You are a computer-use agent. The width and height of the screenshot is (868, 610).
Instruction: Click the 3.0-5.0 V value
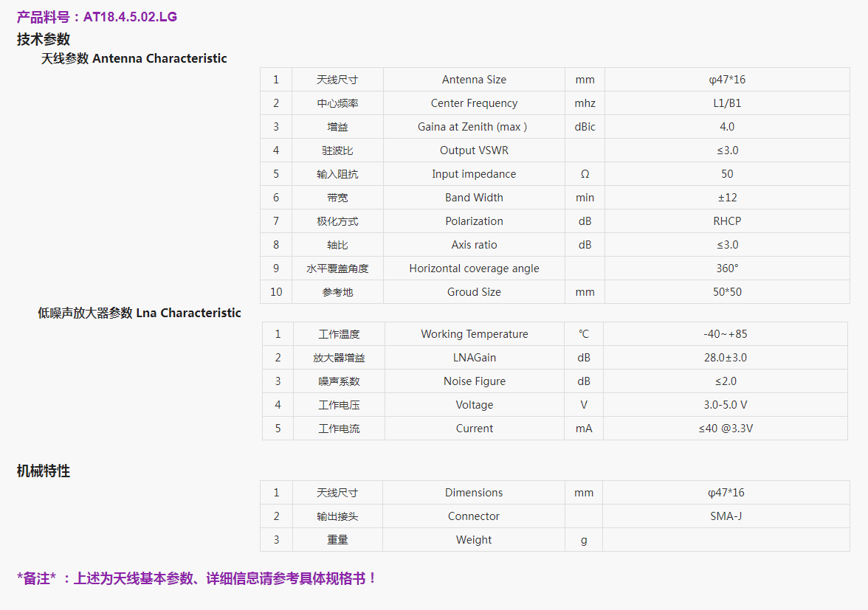[725, 405]
